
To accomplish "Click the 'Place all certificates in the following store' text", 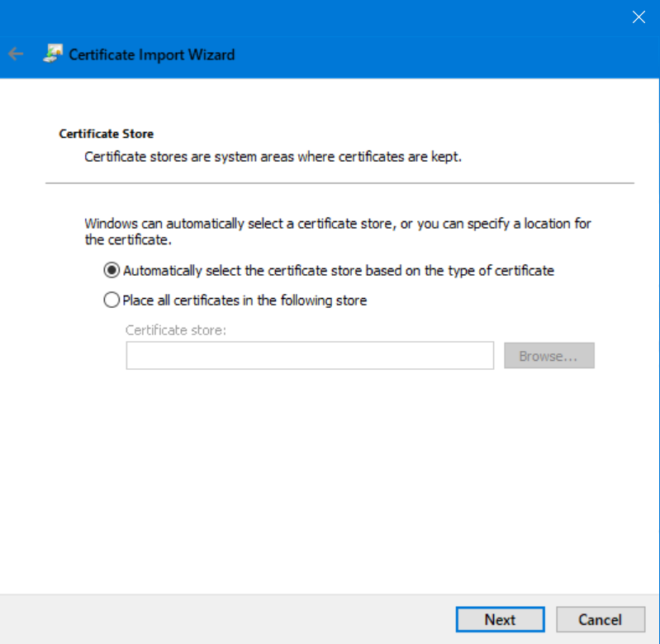I will click(245, 301).
